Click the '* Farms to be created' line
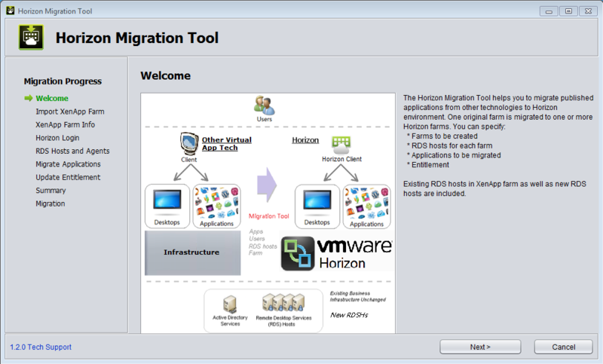This screenshot has width=603, height=364. (x=442, y=136)
